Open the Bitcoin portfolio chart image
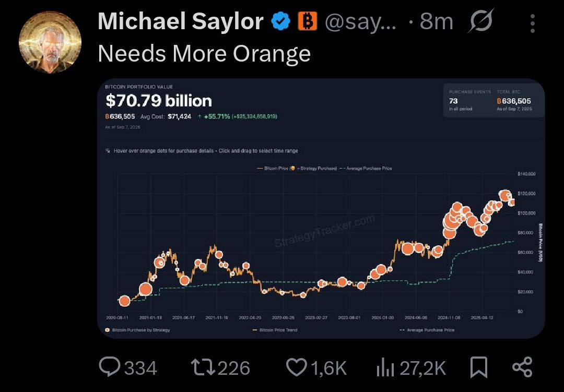Screen dimensions: 564x392 point(321,208)
